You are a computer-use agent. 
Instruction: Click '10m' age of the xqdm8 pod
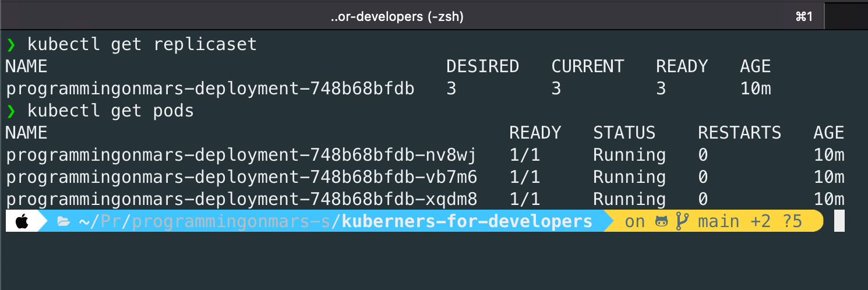click(829, 199)
